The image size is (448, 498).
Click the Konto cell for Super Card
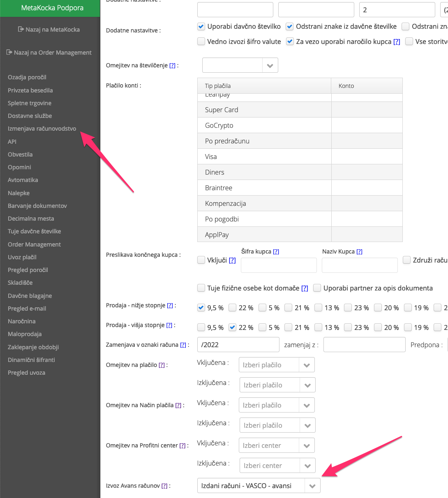point(367,110)
